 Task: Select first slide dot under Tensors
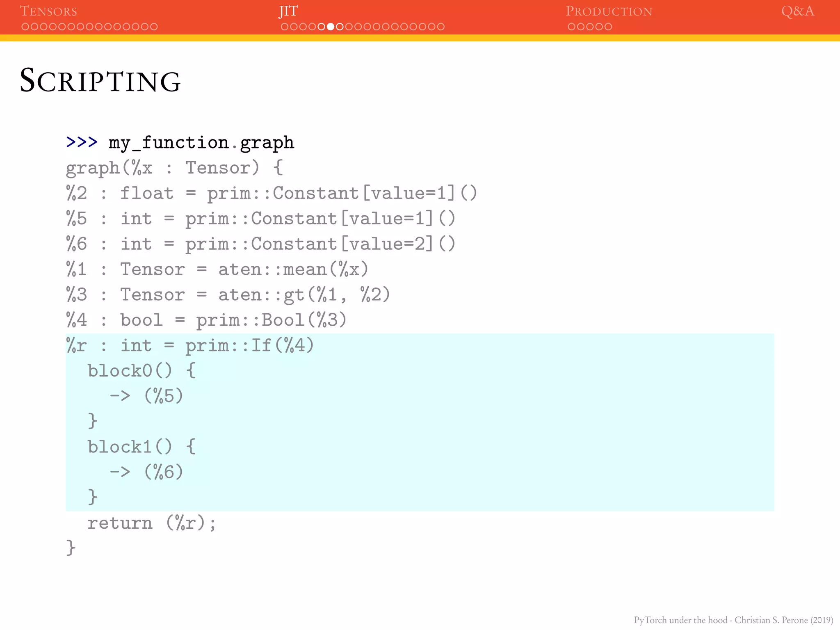point(25,27)
